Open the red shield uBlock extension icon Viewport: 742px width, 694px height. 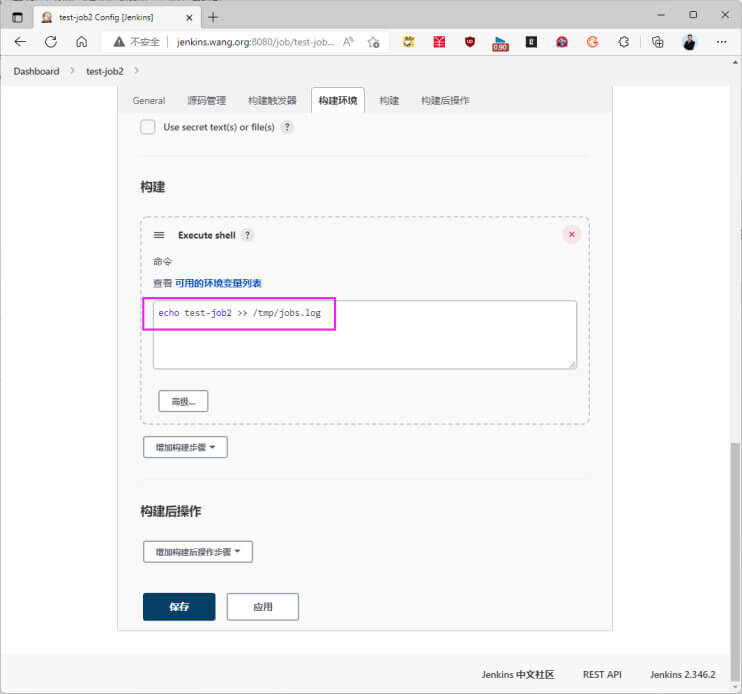(x=470, y=42)
